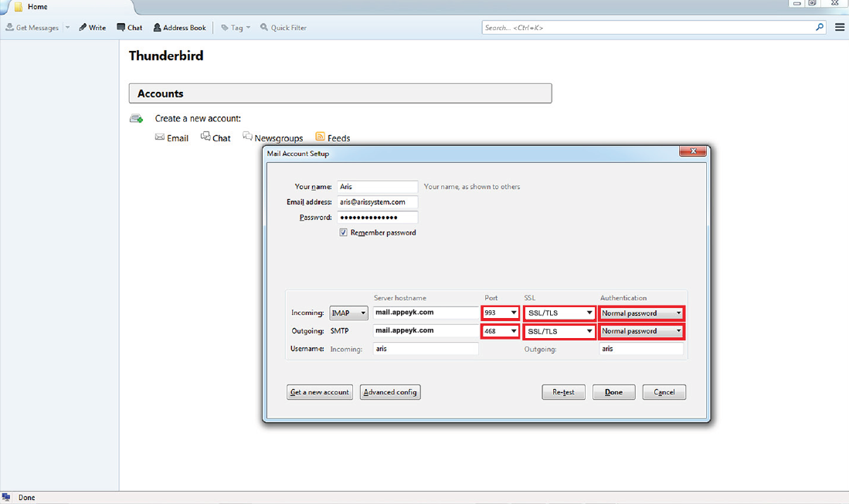Open incoming SSL/TLS dropdown
This screenshot has height=504, width=849.
pyautogui.click(x=560, y=313)
